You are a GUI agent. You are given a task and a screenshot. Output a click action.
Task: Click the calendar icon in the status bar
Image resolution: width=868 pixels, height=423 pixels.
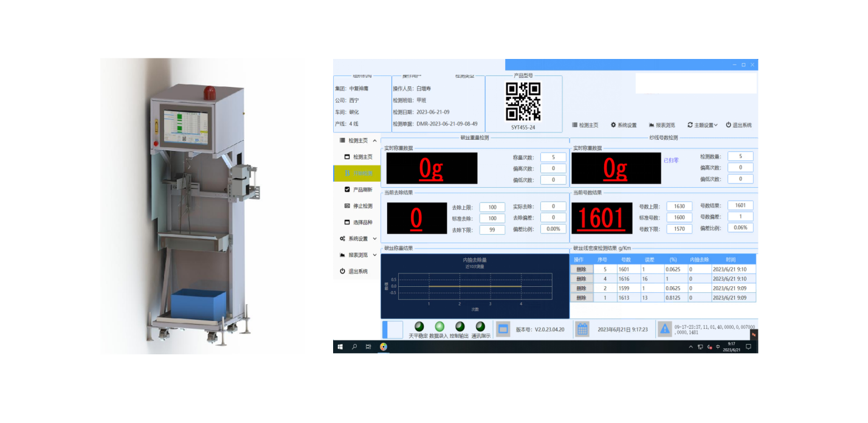(582, 329)
